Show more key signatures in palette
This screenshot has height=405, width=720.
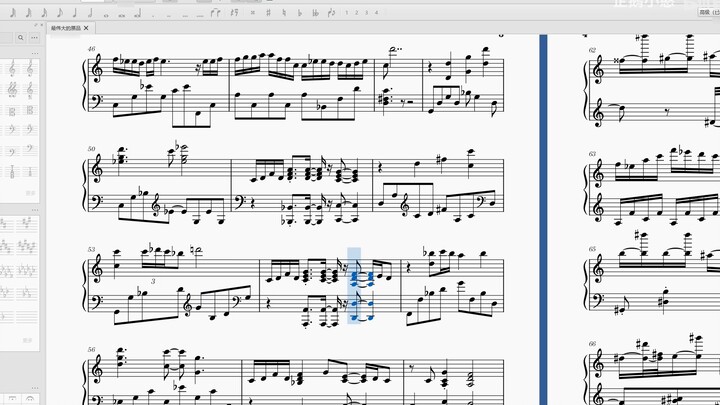(28, 340)
